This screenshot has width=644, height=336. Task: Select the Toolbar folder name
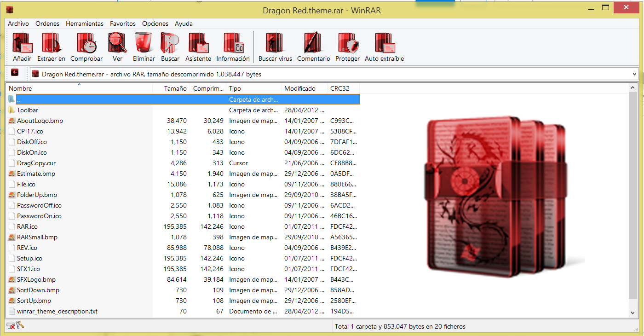(x=28, y=110)
